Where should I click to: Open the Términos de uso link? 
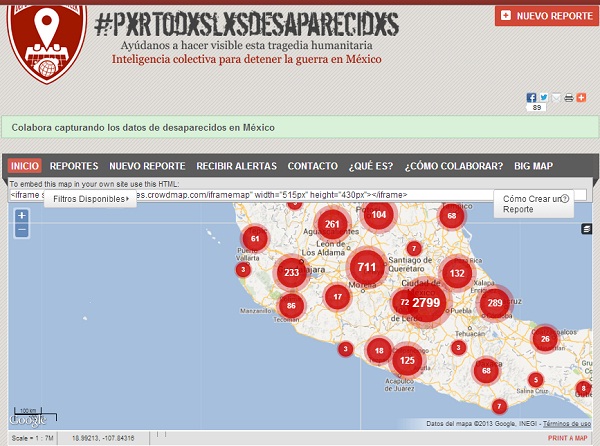click(x=567, y=423)
